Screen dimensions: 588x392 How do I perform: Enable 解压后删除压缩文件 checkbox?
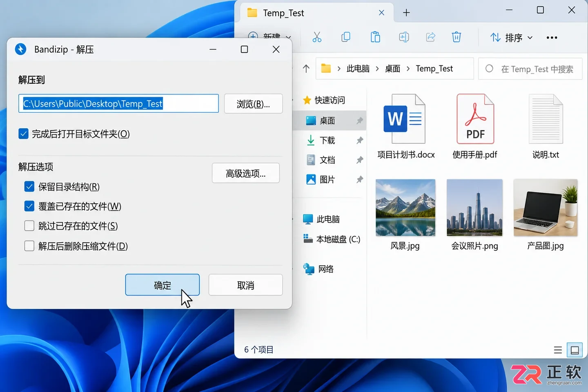pos(29,246)
